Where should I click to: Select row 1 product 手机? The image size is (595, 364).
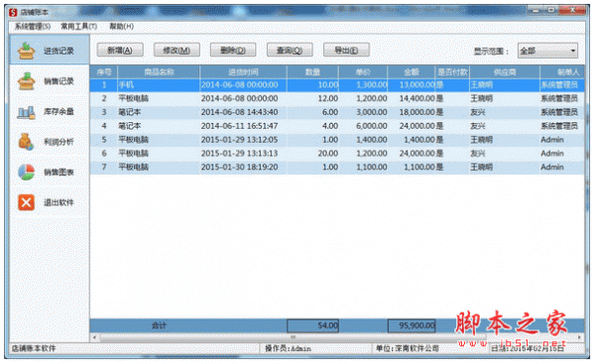[126, 84]
